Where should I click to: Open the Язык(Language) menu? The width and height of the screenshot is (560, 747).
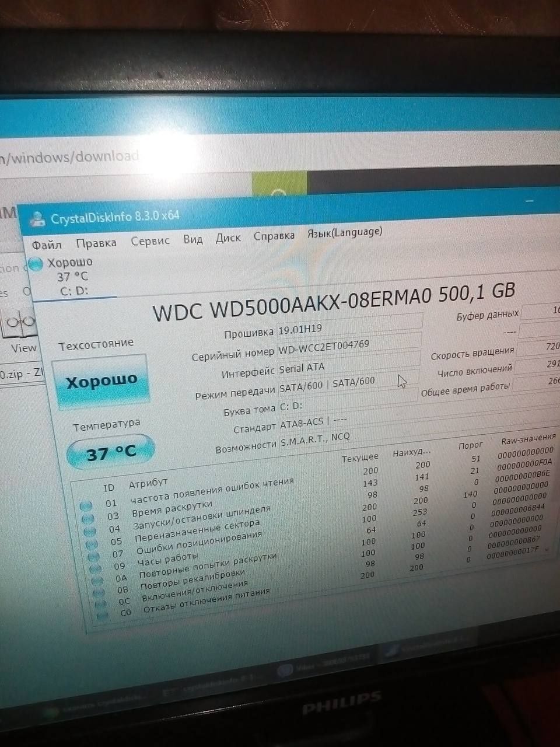(x=345, y=232)
